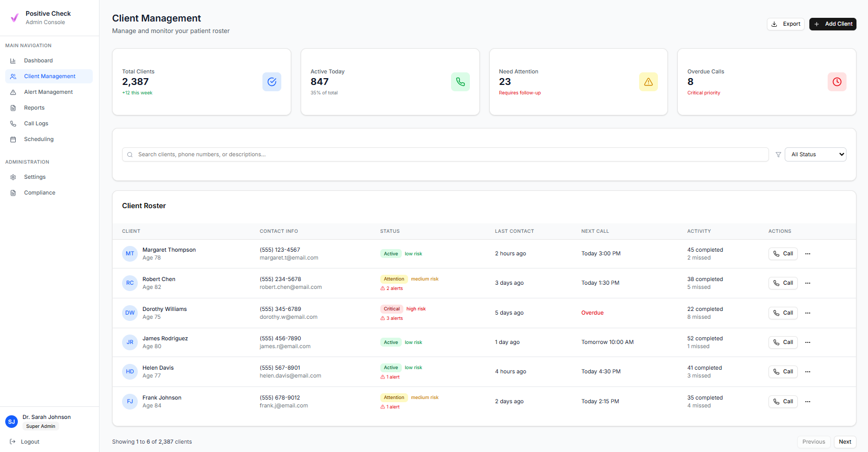Open Scheduling page from sidebar
868x452 pixels.
click(x=39, y=139)
